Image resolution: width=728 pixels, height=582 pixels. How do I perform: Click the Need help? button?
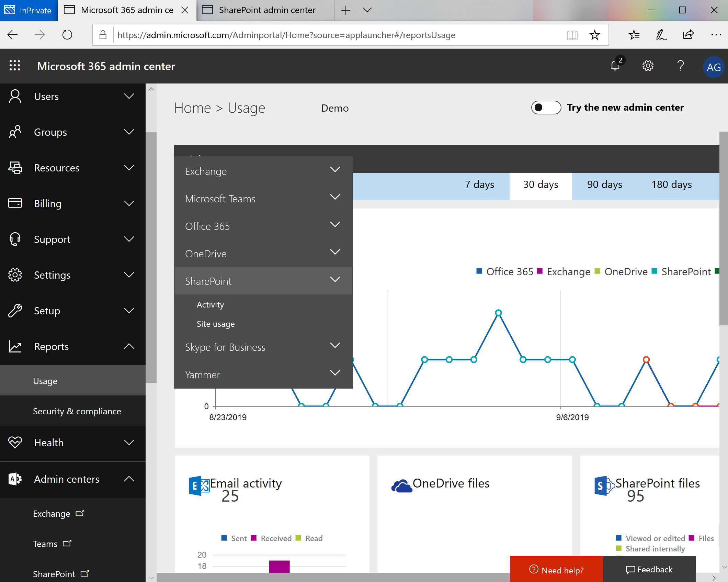click(556, 570)
